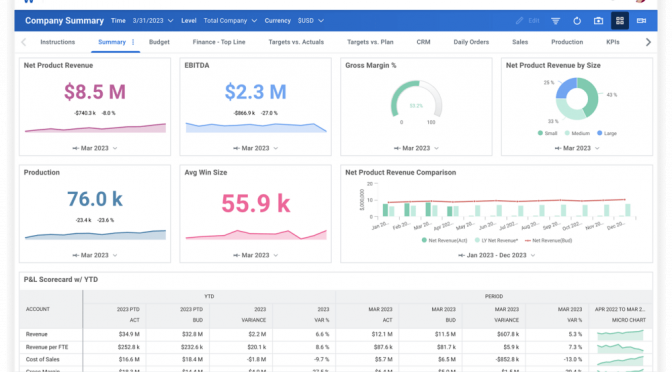
Task: Switch to the Instructions tab
Action: pos(57,42)
